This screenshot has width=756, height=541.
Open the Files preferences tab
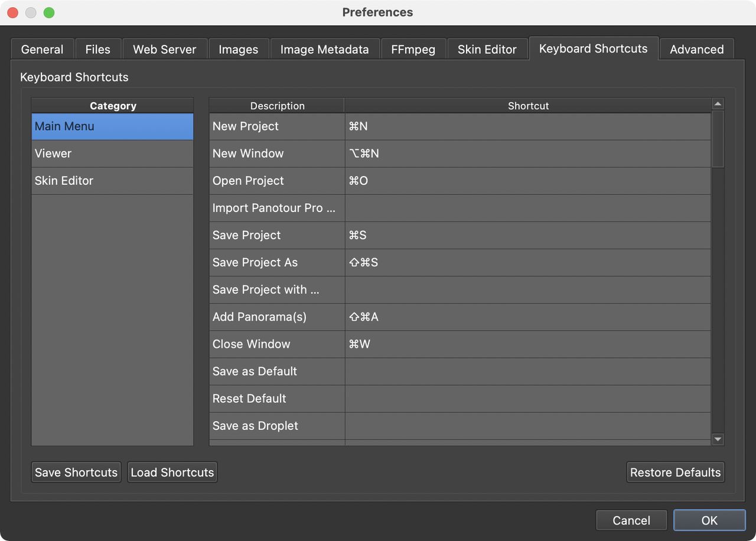pos(97,49)
